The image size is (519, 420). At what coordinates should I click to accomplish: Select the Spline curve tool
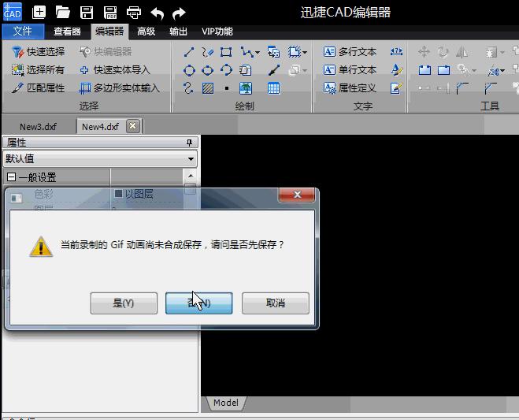click(x=189, y=88)
